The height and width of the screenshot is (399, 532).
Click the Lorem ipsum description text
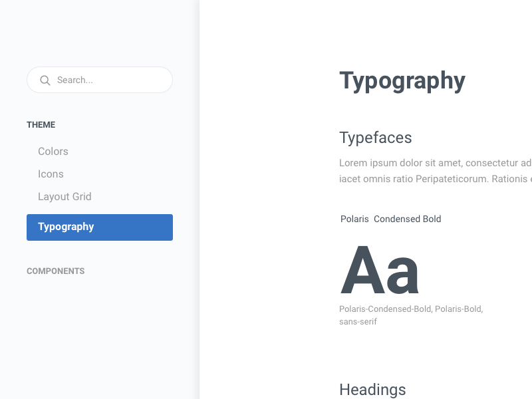click(x=432, y=170)
